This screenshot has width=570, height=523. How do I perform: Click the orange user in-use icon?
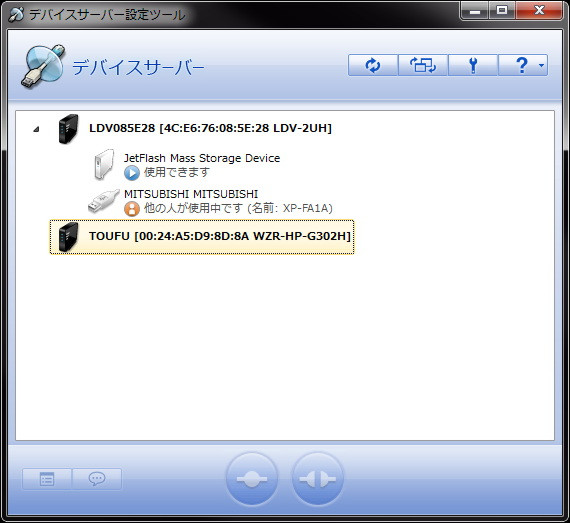132,209
